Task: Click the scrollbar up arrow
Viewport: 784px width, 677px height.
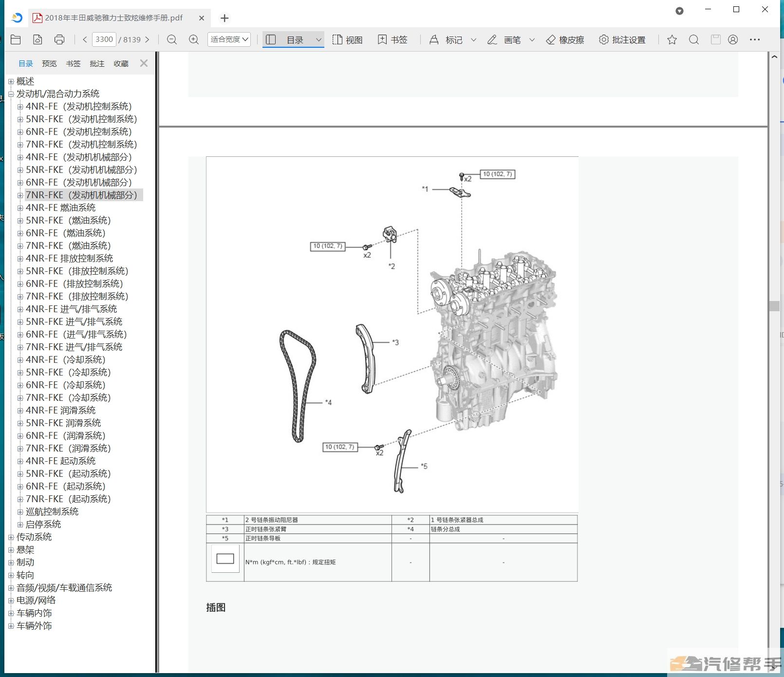Action: (774, 57)
